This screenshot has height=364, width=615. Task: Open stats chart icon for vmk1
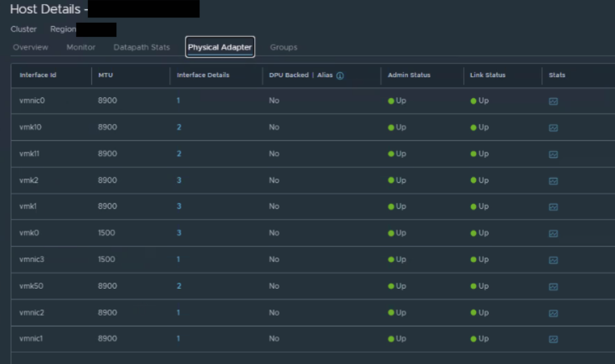[553, 207]
